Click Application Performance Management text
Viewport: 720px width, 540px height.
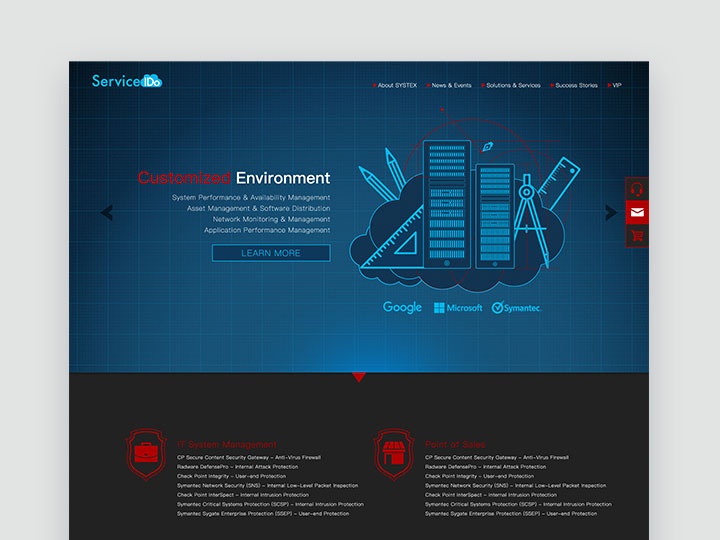point(267,230)
